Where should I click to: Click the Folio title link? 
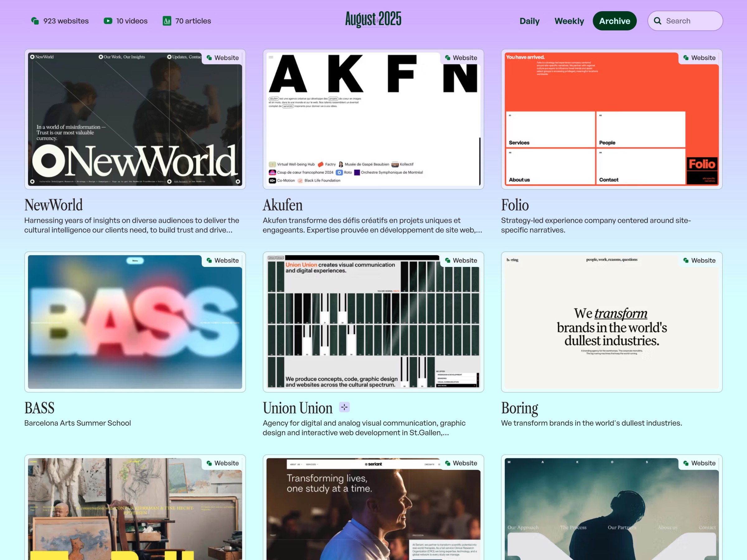click(x=515, y=205)
